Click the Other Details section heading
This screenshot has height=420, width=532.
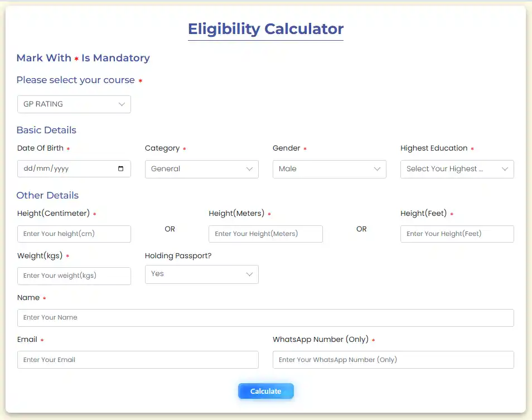click(47, 195)
